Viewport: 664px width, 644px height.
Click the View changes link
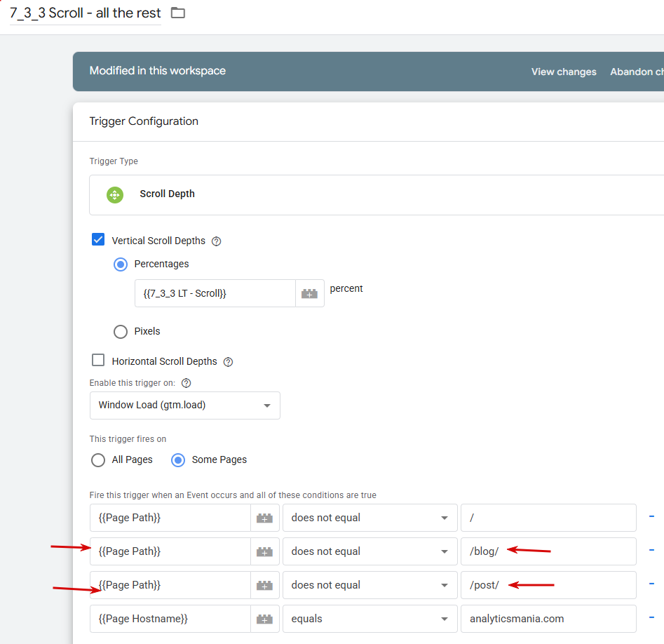click(x=564, y=72)
